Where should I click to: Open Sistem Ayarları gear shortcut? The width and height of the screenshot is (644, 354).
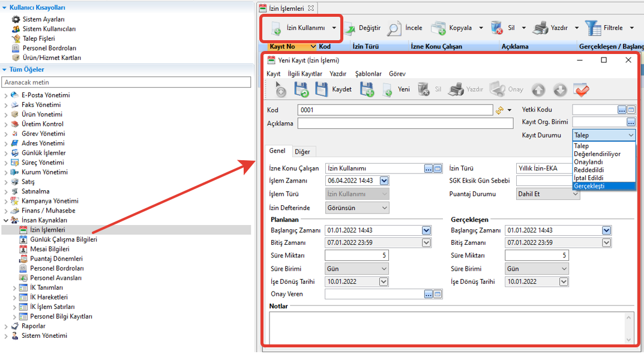[16, 19]
